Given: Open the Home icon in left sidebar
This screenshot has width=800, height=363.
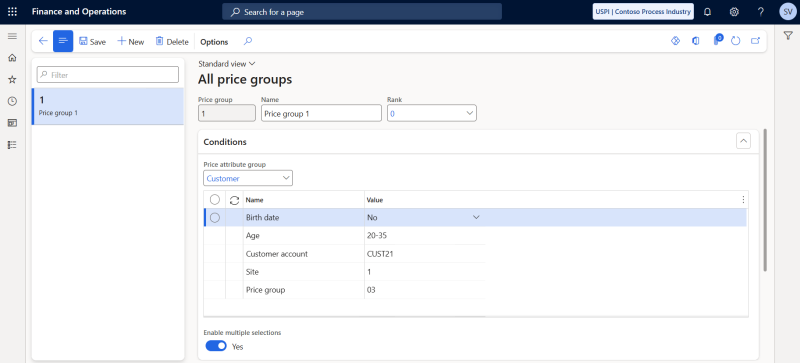Looking at the screenshot, I should point(12,58).
